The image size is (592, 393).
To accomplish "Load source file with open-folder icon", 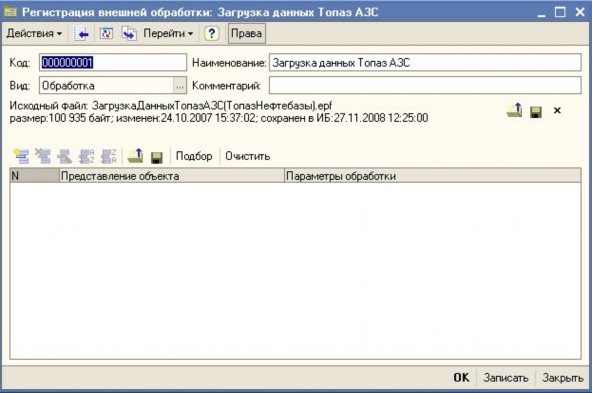I will 515,110.
